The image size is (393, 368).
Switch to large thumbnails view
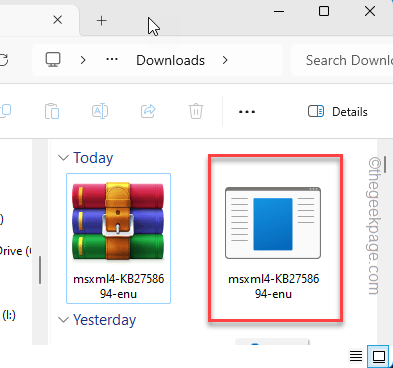click(379, 356)
